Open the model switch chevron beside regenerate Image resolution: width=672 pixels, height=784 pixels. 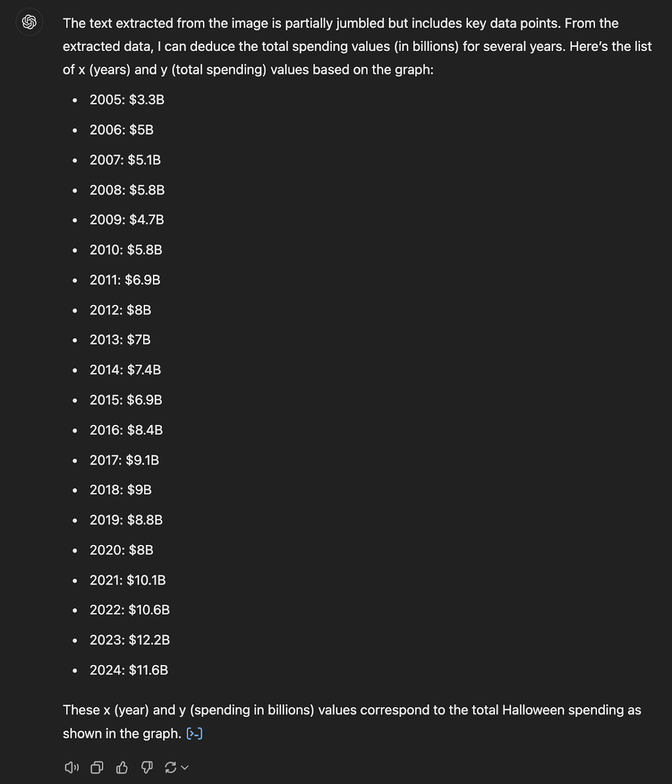185,768
